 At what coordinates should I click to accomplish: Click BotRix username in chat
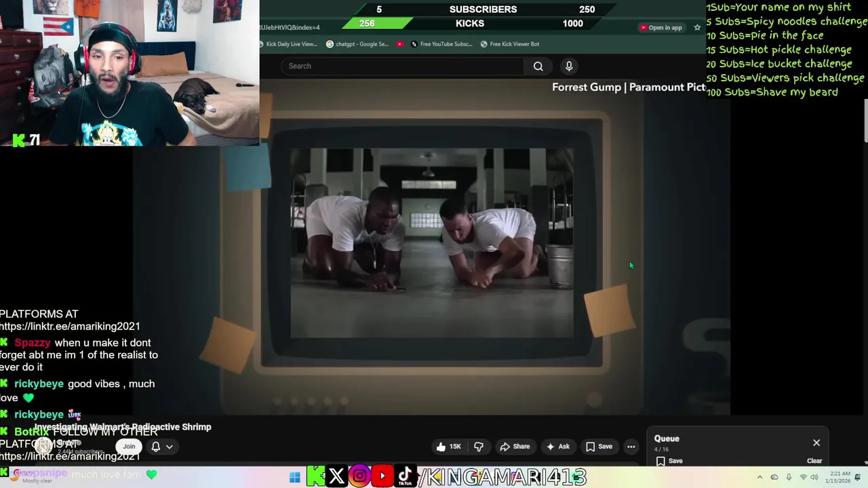pyautogui.click(x=32, y=432)
